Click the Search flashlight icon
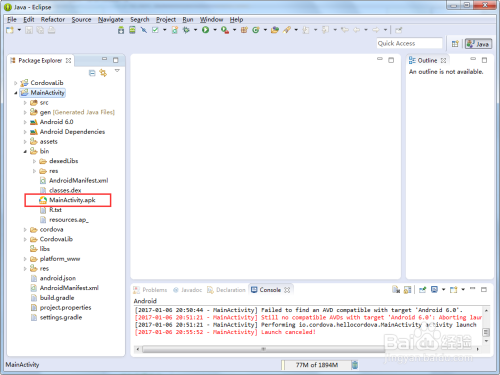The image size is (500, 375). [x=287, y=30]
